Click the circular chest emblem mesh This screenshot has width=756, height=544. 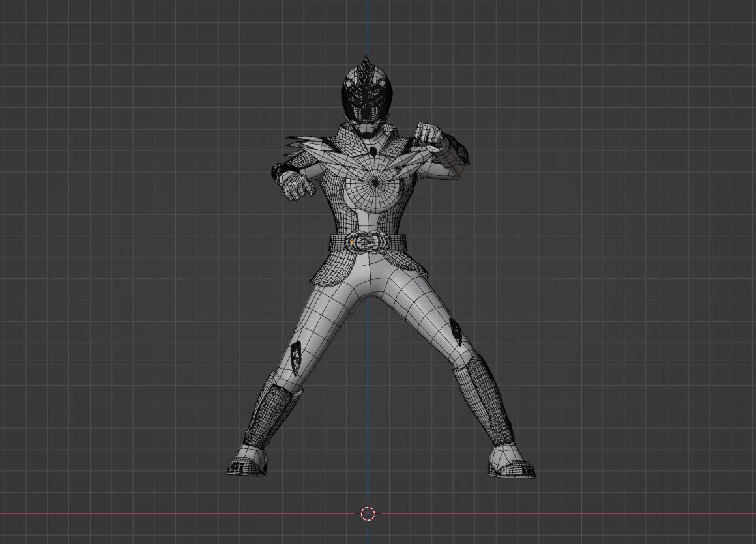coord(375,182)
